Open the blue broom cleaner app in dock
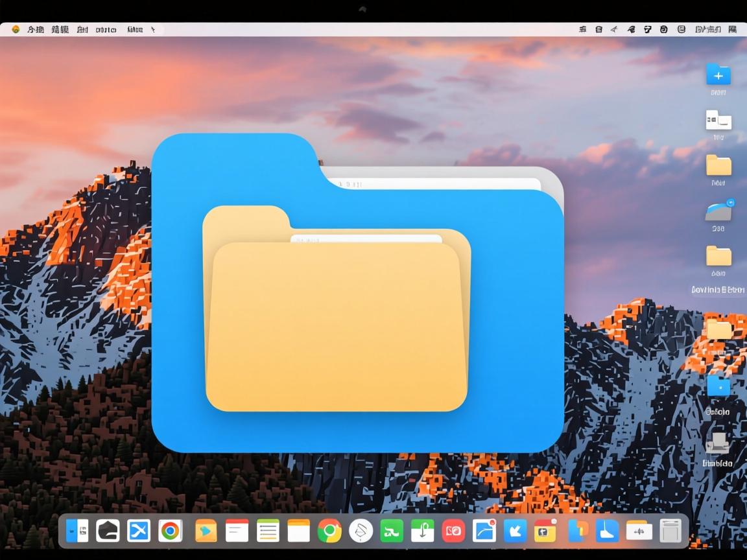 tap(608, 531)
